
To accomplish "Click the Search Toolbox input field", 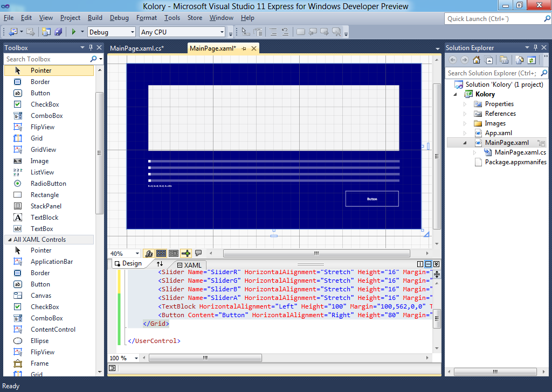I will (47, 59).
